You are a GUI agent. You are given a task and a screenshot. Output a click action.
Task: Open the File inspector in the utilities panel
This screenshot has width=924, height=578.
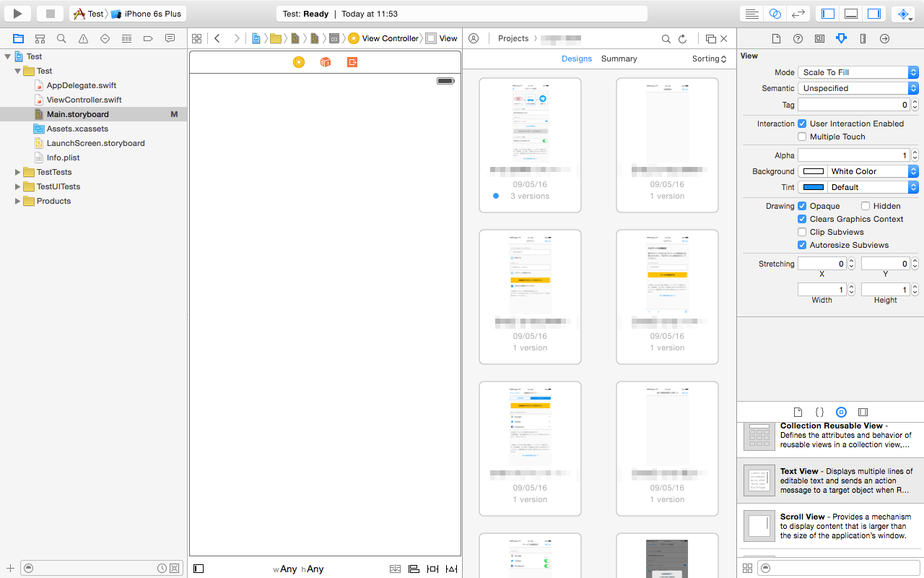pyautogui.click(x=776, y=38)
